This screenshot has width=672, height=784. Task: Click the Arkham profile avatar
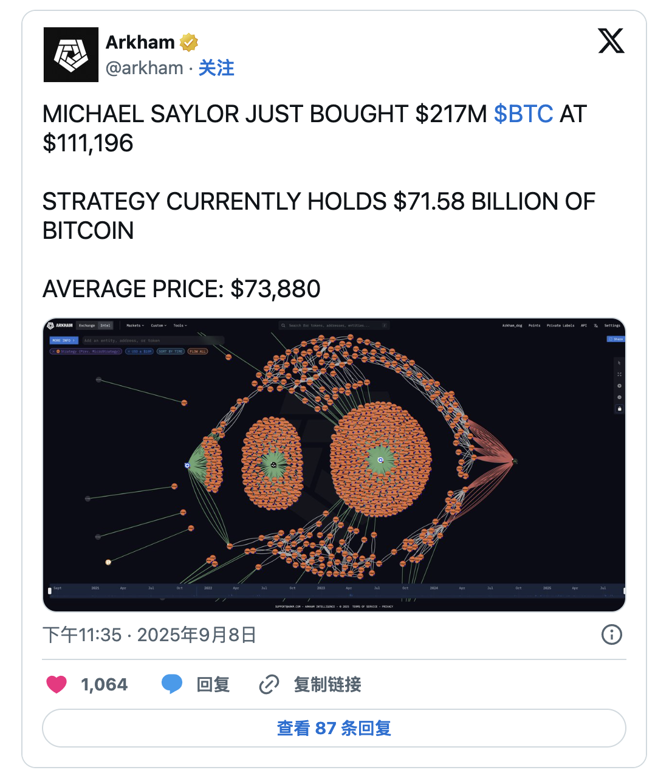tap(71, 55)
